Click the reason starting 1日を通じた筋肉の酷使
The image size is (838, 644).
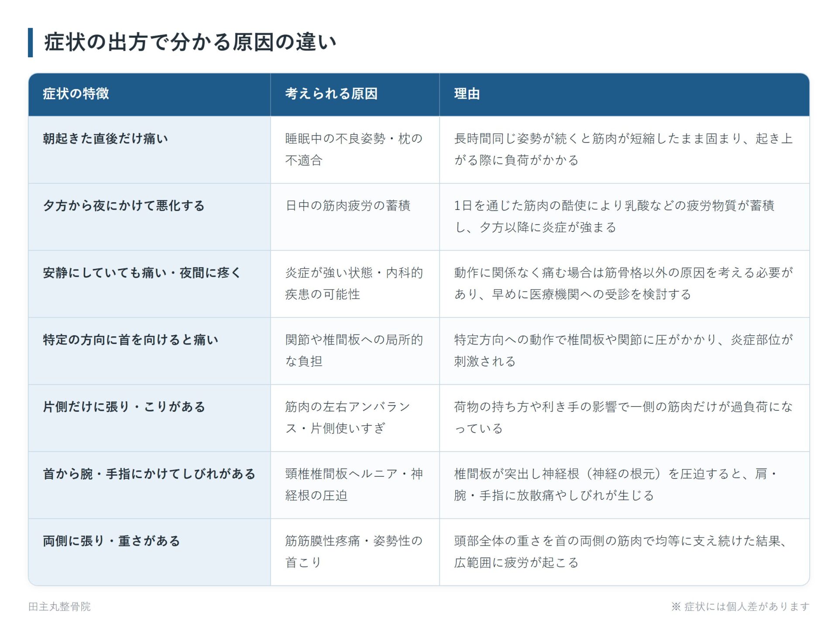click(624, 217)
